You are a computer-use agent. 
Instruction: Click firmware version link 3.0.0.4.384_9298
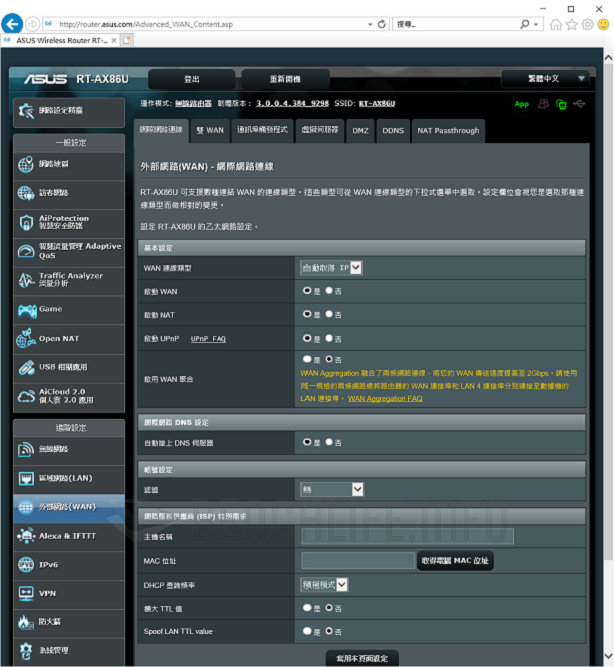pos(292,103)
